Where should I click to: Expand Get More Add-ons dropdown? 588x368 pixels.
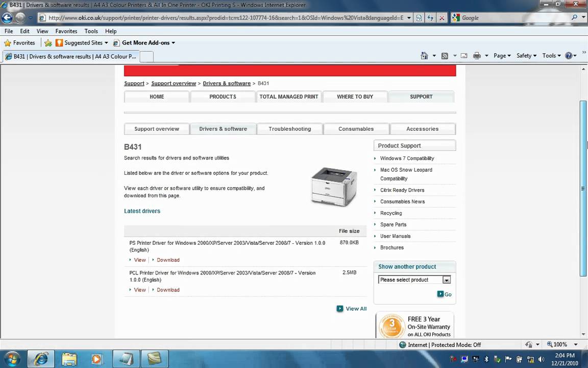(x=173, y=43)
